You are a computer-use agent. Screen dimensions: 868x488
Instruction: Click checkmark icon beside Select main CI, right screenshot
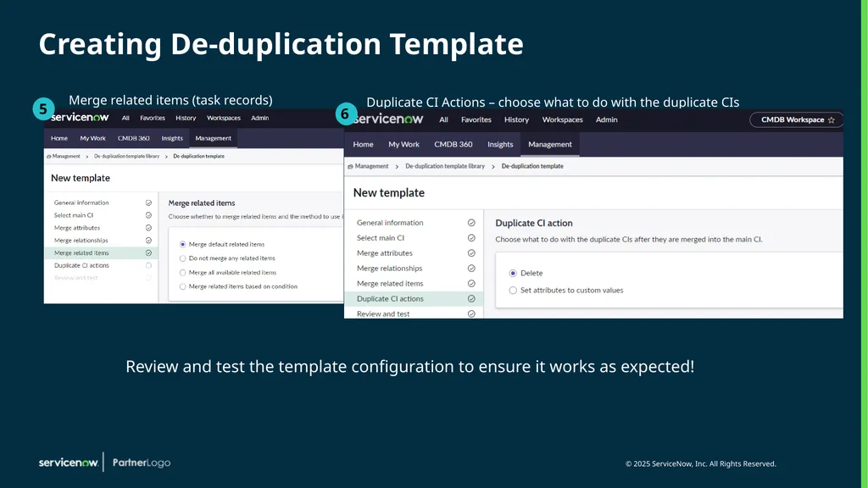tap(471, 238)
